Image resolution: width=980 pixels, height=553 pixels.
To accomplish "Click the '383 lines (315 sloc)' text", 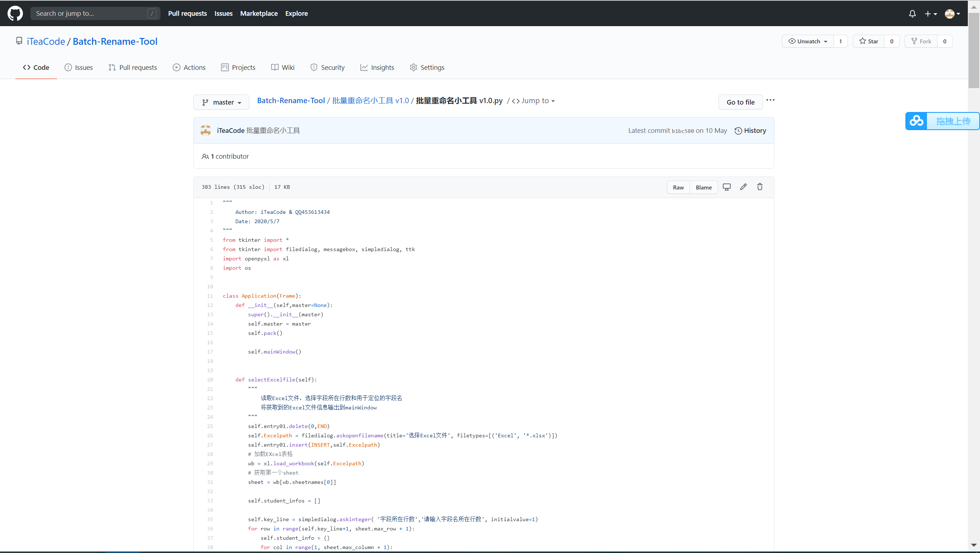I will pyautogui.click(x=233, y=187).
